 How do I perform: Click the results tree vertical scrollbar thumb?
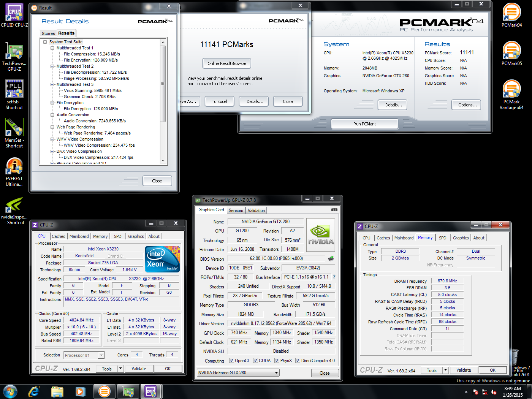point(163,84)
